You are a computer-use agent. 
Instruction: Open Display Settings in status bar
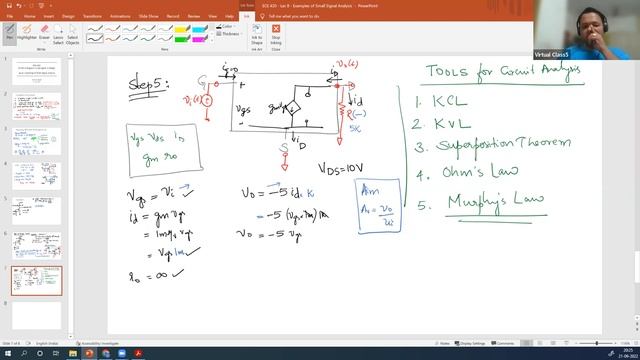click(x=470, y=343)
